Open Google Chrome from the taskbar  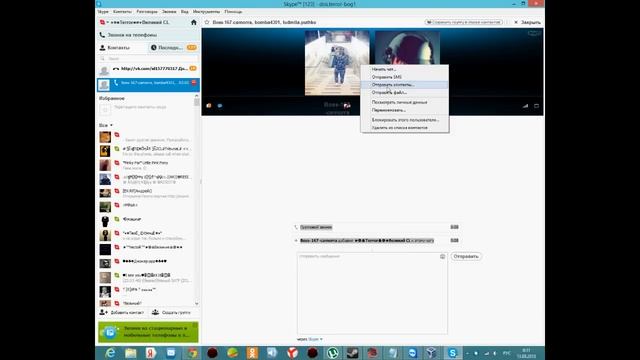click(x=192, y=353)
